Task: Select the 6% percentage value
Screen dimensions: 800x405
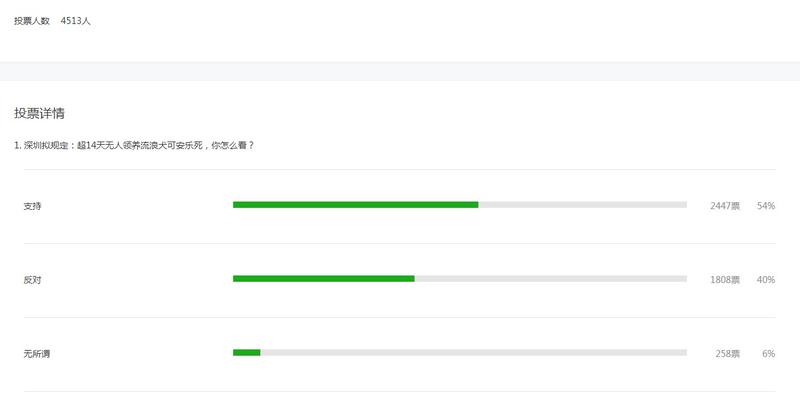Action: pos(769,354)
